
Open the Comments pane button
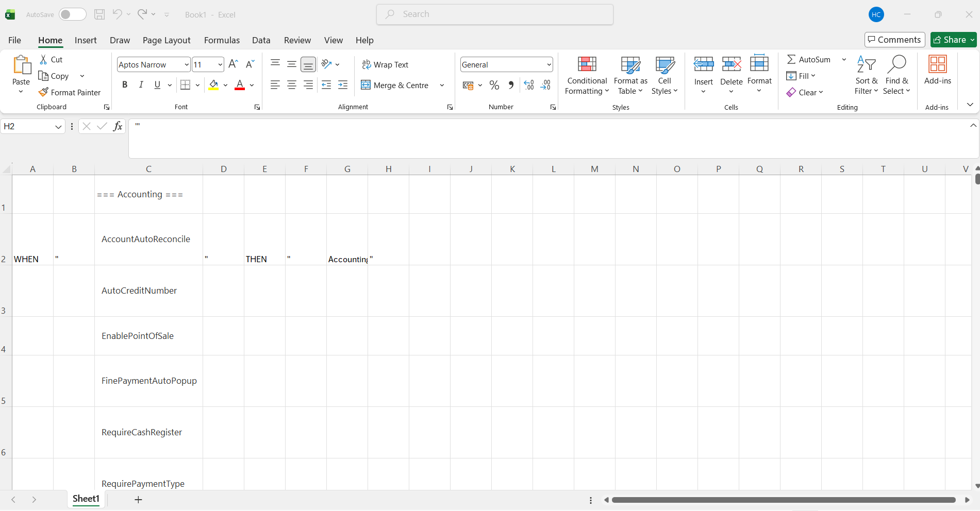pyautogui.click(x=894, y=40)
